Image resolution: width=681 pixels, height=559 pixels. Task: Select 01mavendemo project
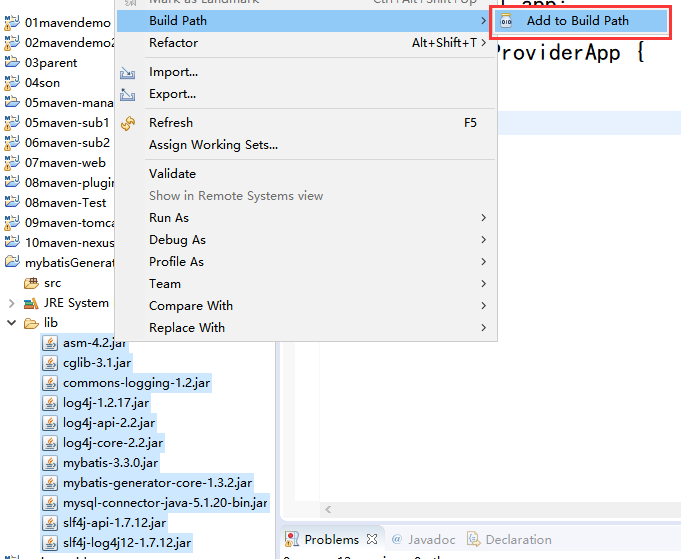point(68,23)
